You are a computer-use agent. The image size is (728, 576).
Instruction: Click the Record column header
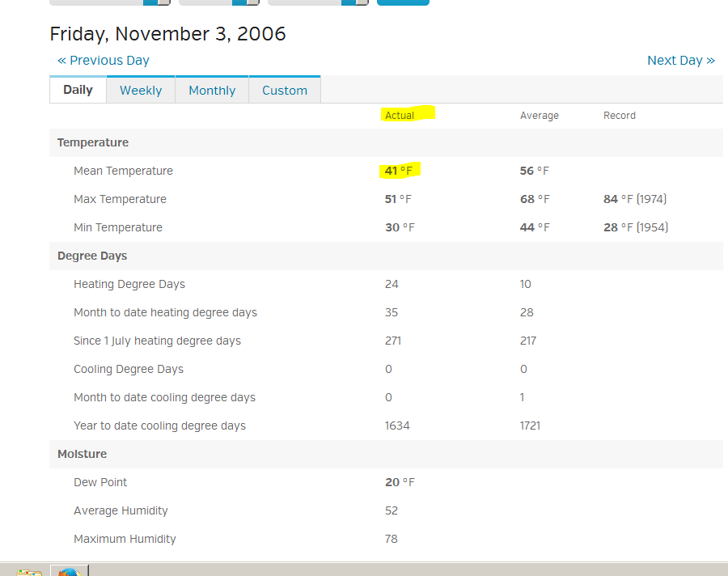click(x=619, y=116)
